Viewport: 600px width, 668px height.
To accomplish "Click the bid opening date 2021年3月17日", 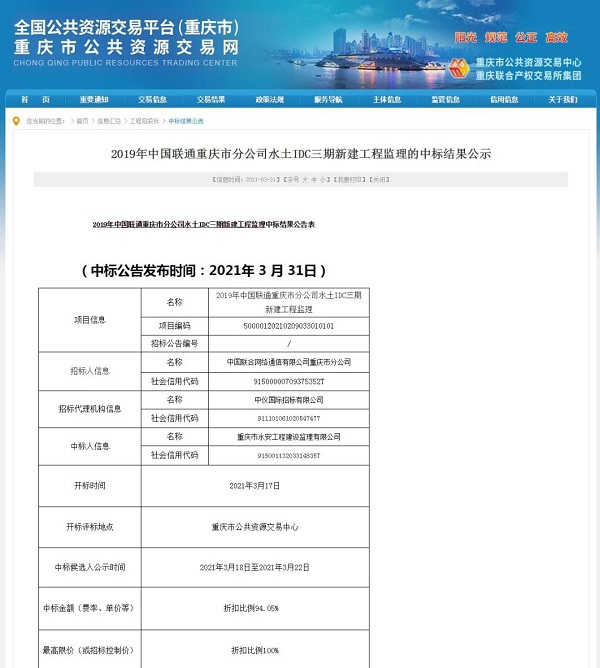I will pyautogui.click(x=254, y=486).
